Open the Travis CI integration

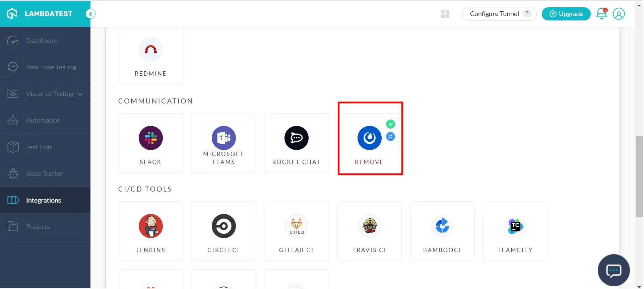click(369, 226)
